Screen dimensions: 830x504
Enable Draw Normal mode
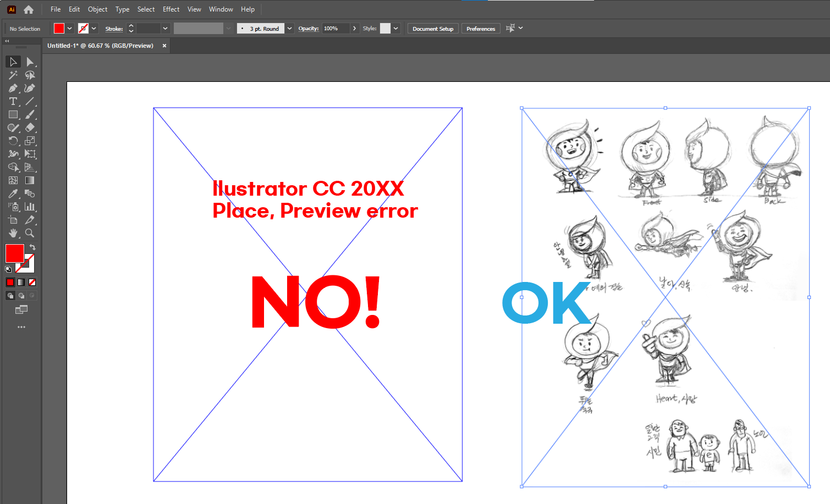(10, 296)
